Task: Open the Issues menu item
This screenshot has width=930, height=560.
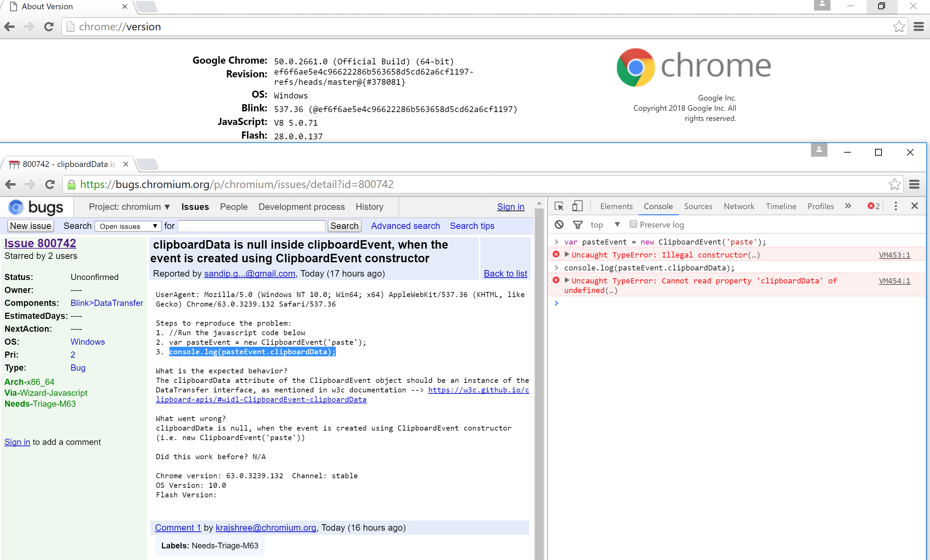Action: coord(195,207)
